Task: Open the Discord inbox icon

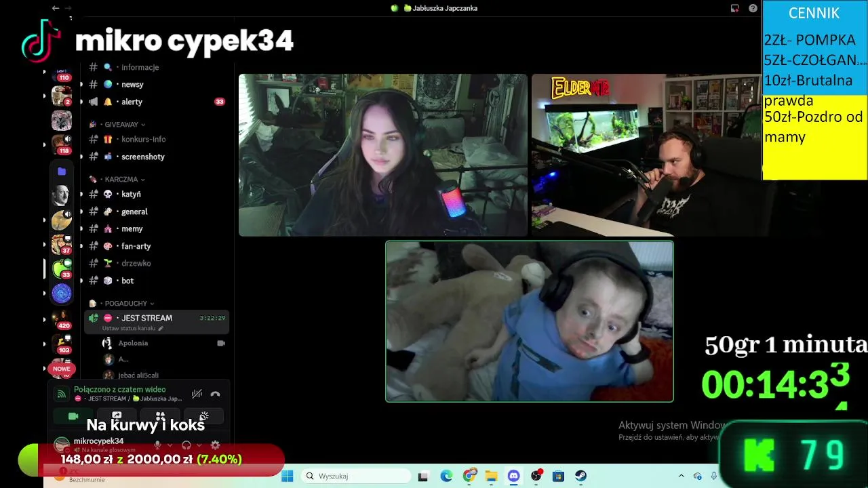Action: pyautogui.click(x=734, y=8)
